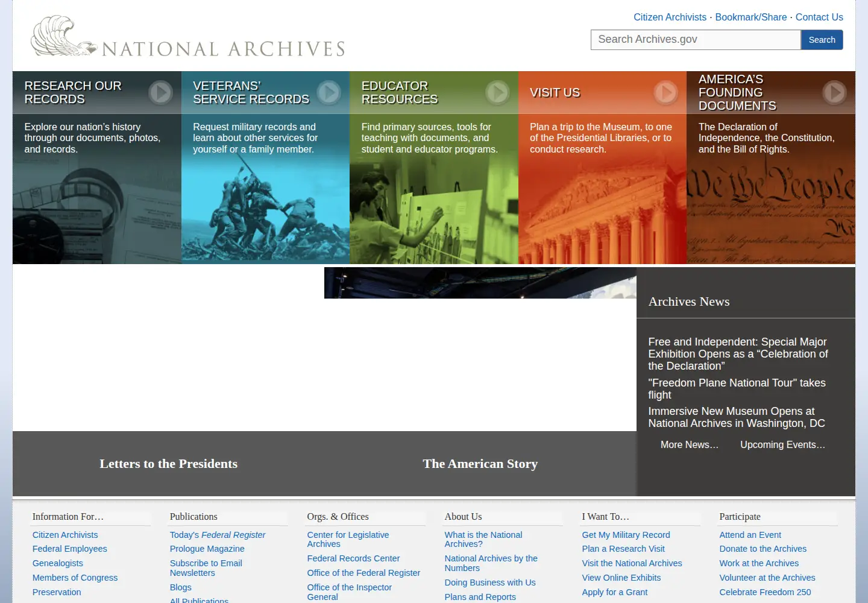Click the Visit Us arrow icon
Image resolution: width=868 pixels, height=603 pixels.
[666, 92]
